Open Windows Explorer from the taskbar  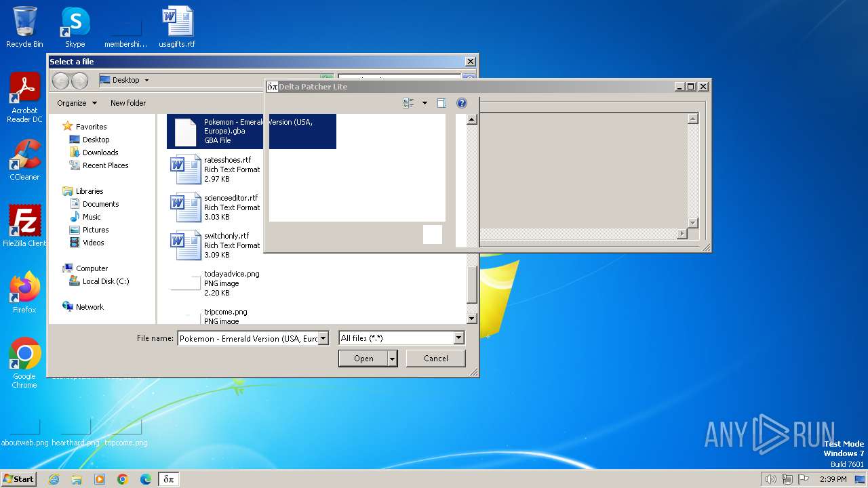click(x=77, y=479)
